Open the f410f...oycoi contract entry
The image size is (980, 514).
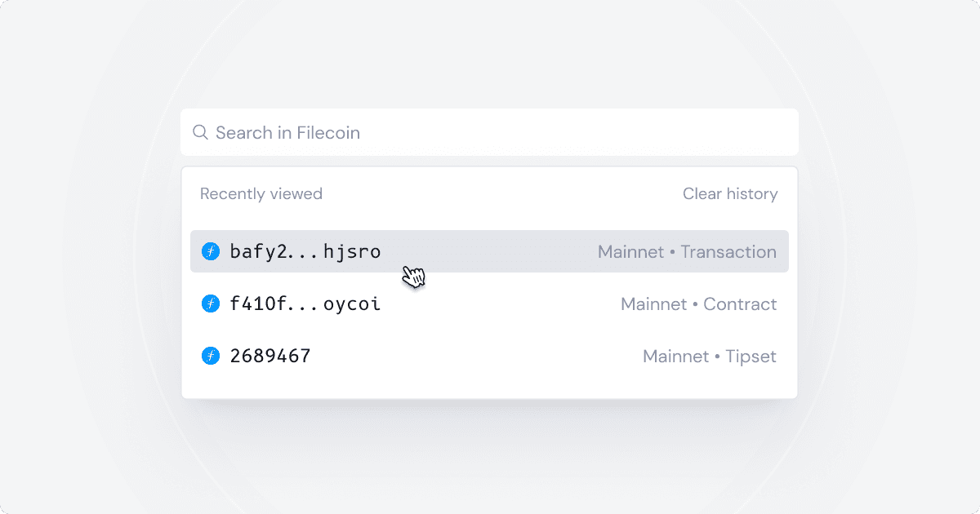coord(489,304)
